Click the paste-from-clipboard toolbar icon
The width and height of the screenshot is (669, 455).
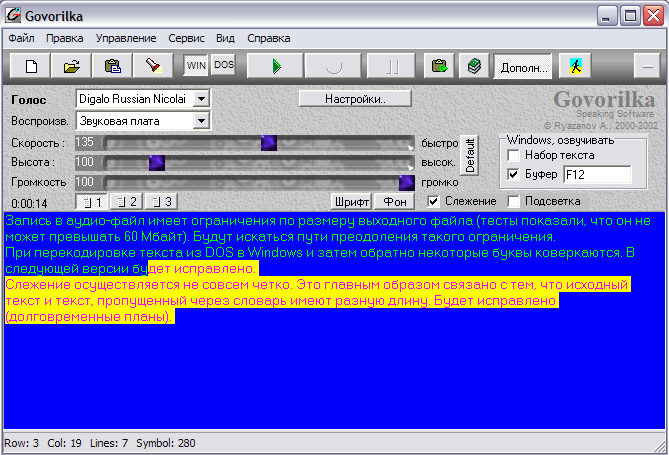112,66
